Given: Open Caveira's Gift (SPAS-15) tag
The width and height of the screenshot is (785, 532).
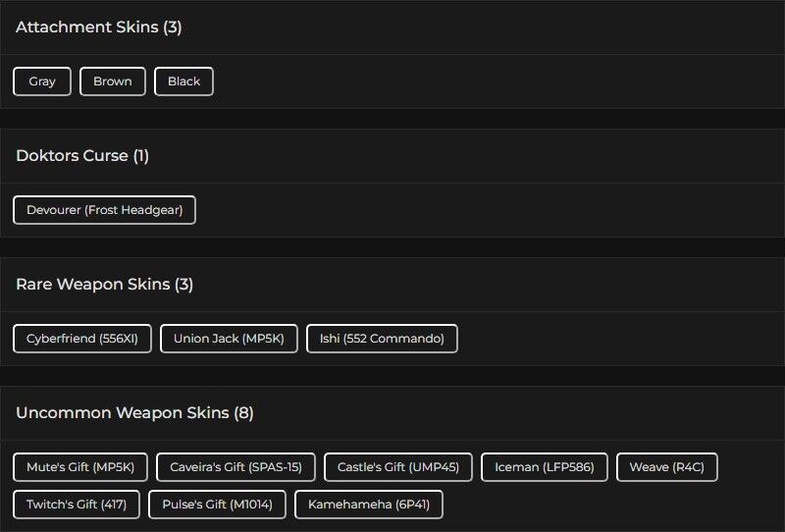Looking at the screenshot, I should point(235,467).
